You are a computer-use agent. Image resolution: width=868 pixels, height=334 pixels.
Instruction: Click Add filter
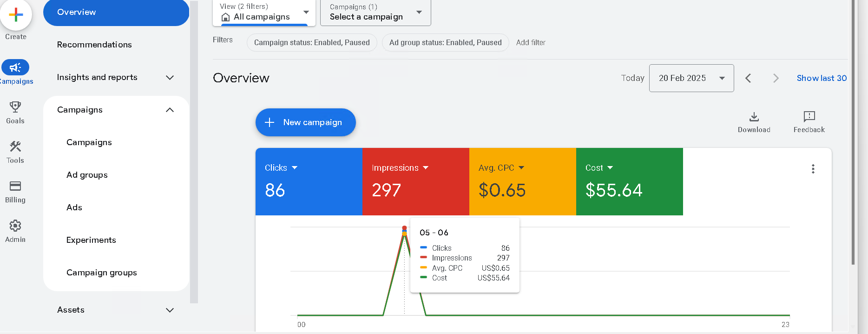[x=531, y=42]
